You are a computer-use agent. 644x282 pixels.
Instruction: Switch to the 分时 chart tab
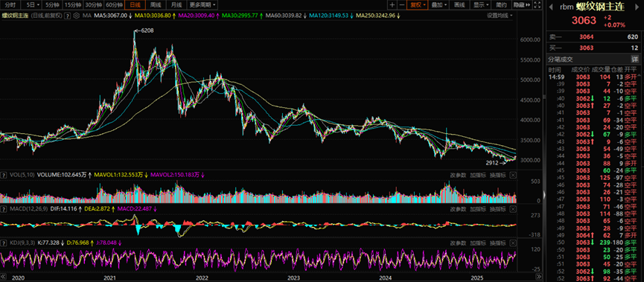tap(10, 5)
